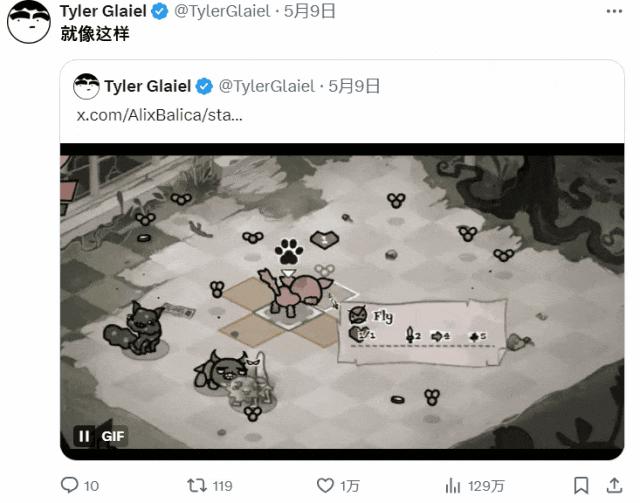This screenshot has height=503, width=640.
Task: Click the verified badge in quoted tweet
Action: [x=204, y=86]
